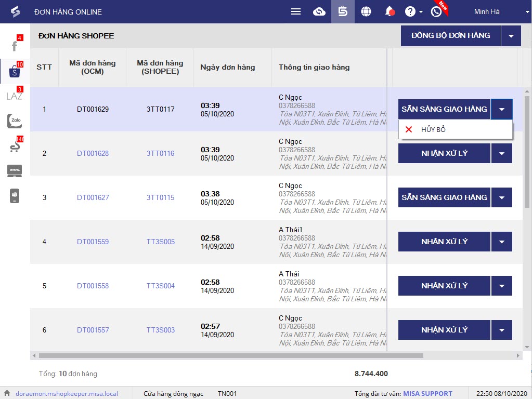
Task: Click the Mã đơn hàng (SHOPEE) column header
Action: coord(160,67)
